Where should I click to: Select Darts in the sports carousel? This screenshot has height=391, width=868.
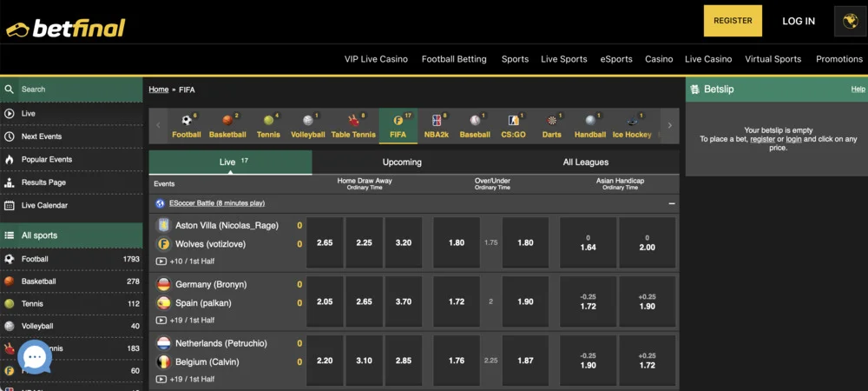click(551, 126)
